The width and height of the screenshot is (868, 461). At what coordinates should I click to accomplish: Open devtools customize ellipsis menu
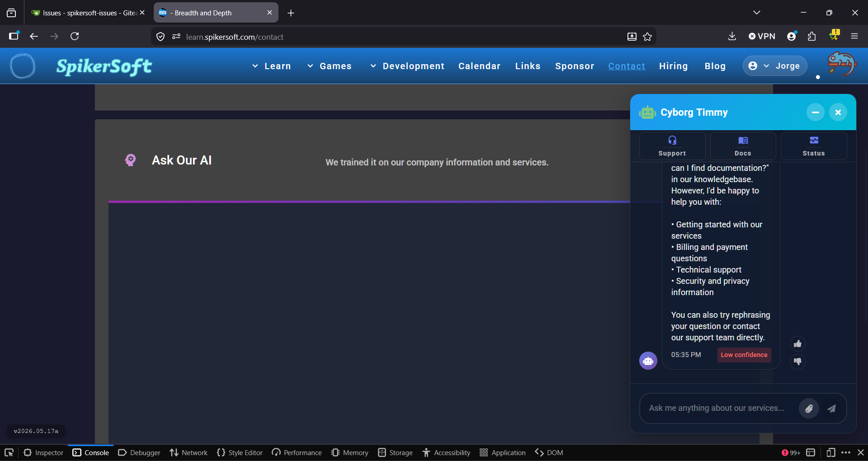(846, 452)
